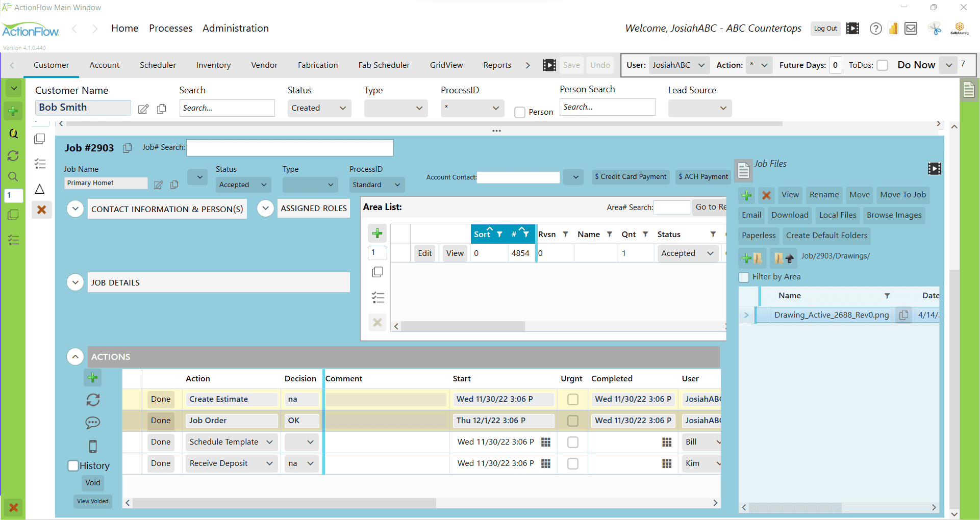Click the phone icon in the Actions sidebar
The height and width of the screenshot is (520, 980).
[93, 446]
